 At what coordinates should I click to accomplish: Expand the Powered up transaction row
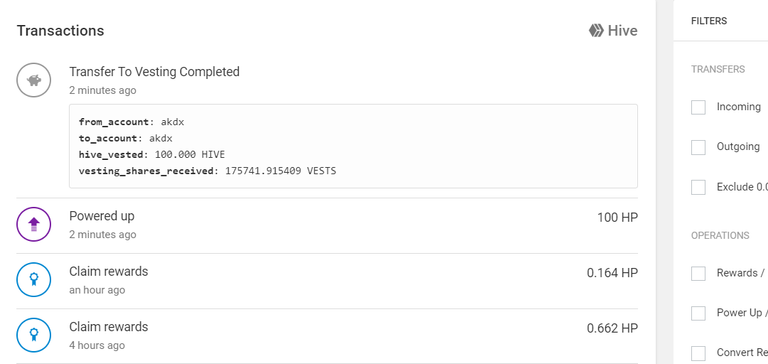coord(327,225)
